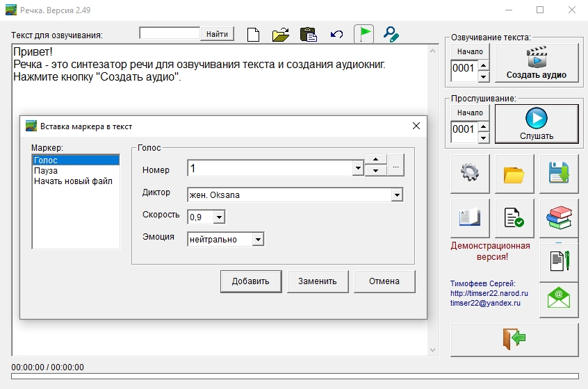Click the floppy disk save icon

(559, 174)
